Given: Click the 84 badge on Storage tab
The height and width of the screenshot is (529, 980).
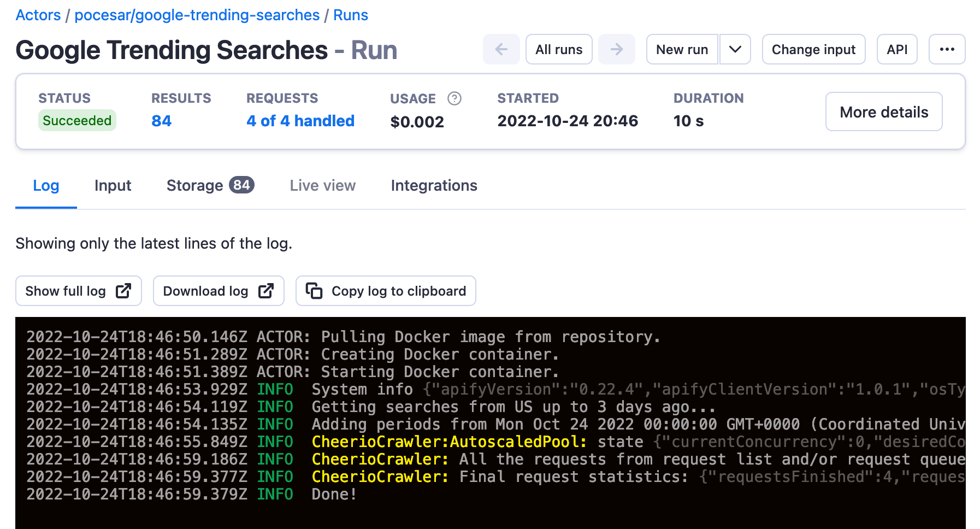Looking at the screenshot, I should click(x=241, y=185).
